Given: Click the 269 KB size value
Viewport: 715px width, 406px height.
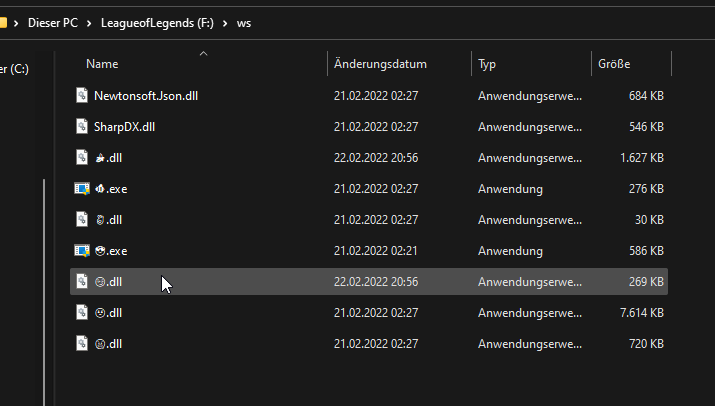Looking at the screenshot, I should [646, 282].
